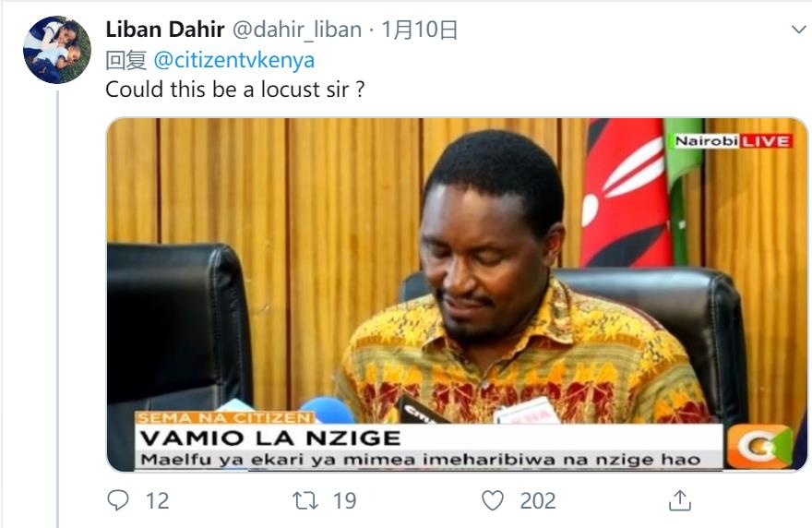The image size is (812, 528).
Task: Click the retweet arrows icon
Action: coord(305,501)
